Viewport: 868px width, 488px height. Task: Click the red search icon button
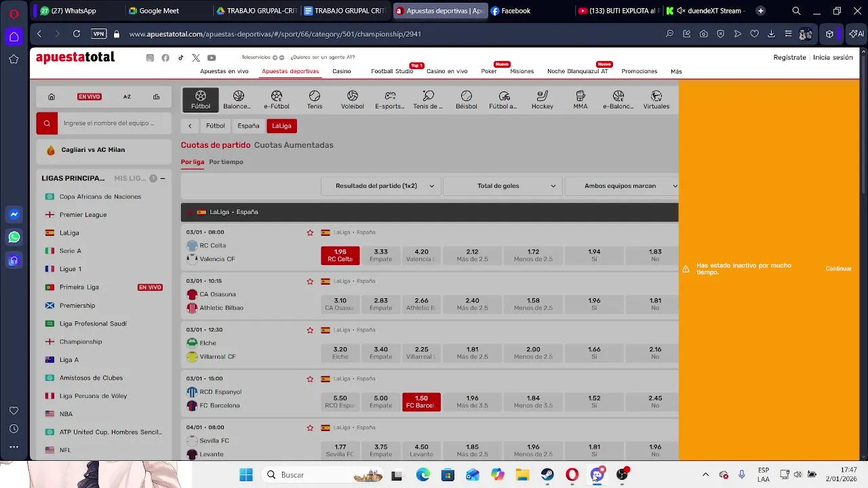pyautogui.click(x=47, y=123)
